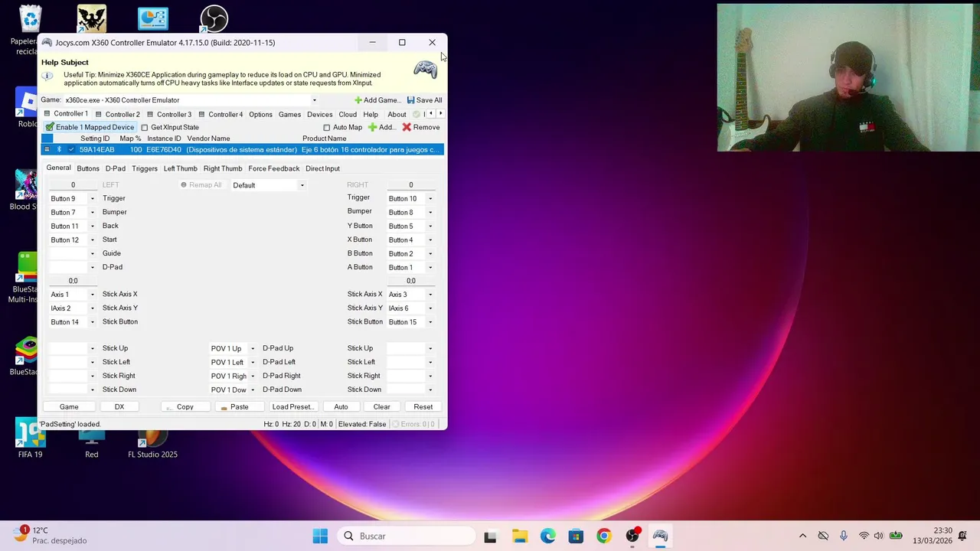Click the Copy button

click(x=185, y=407)
